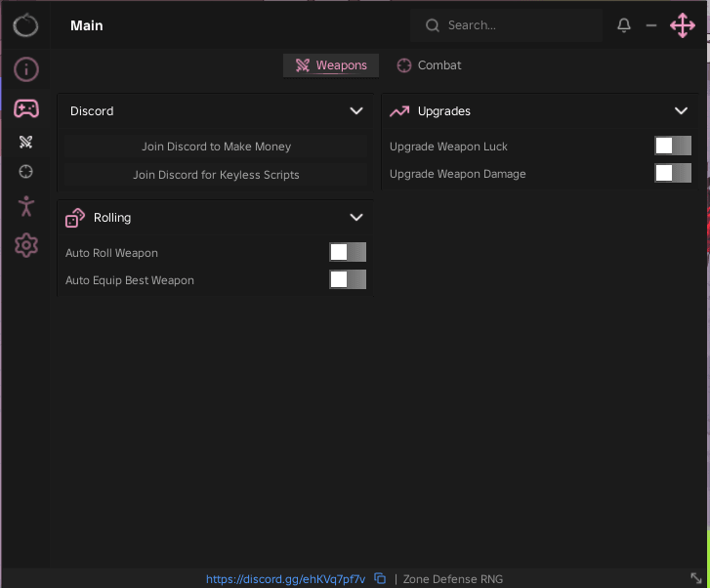Select the game controller sidebar icon

26,108
